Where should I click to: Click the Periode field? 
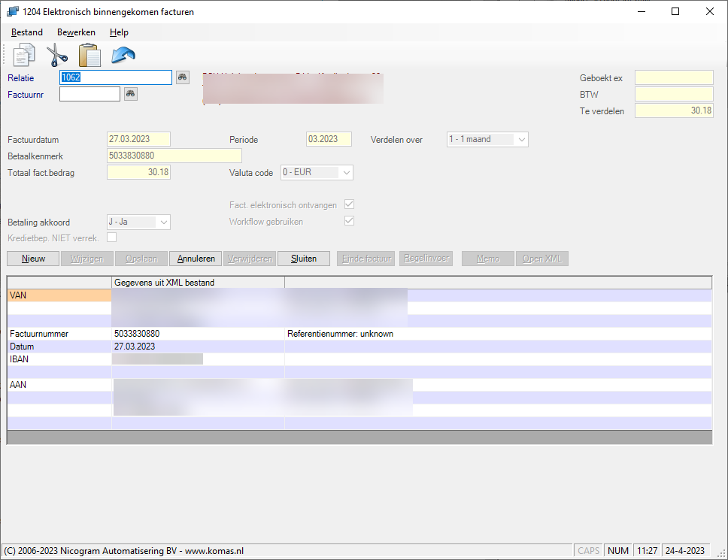(329, 139)
